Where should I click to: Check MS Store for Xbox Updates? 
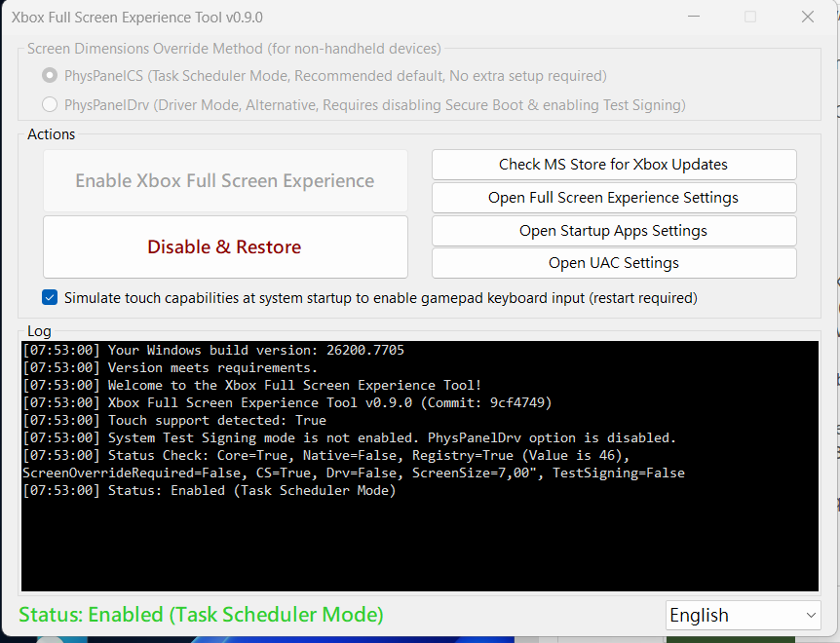point(614,165)
